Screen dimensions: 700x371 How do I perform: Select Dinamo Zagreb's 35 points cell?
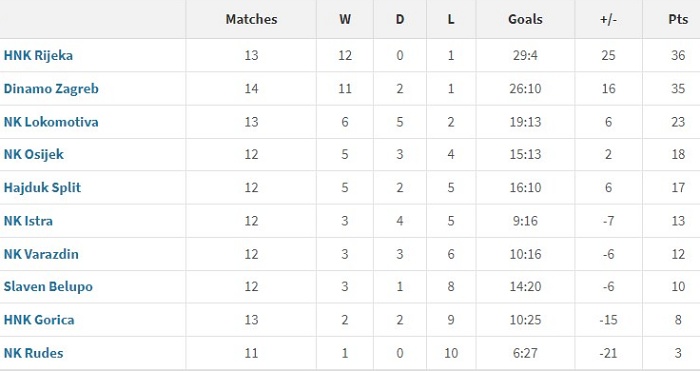[678, 89]
